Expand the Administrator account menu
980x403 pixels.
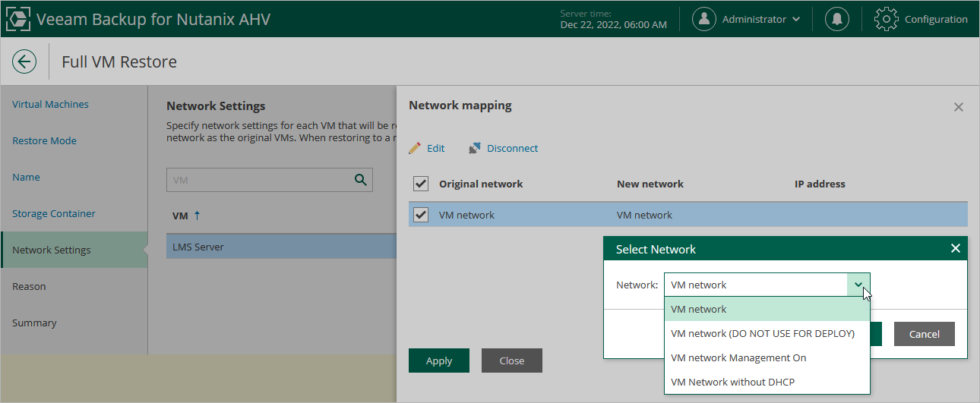pos(796,19)
